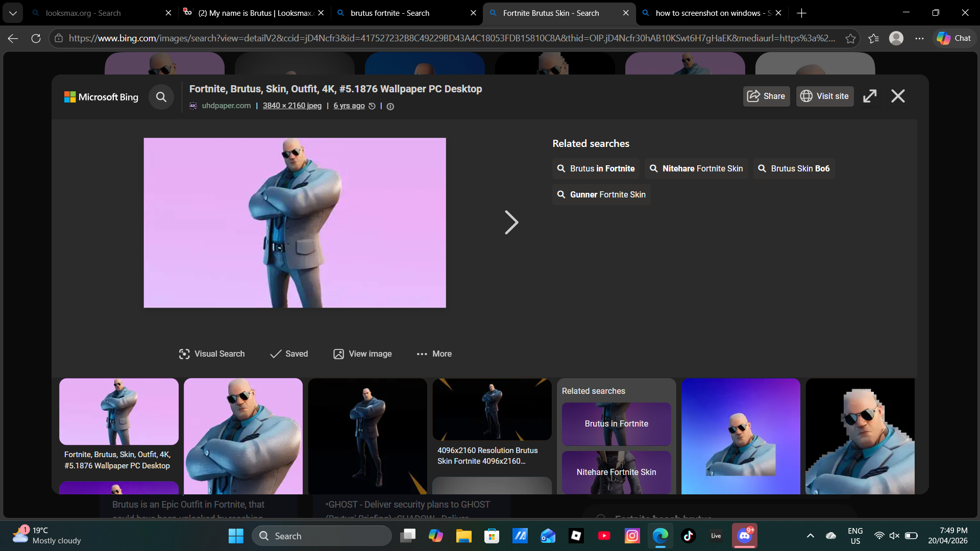Add page to favorites star
Screen dimensions: 980x551
tap(850, 38)
